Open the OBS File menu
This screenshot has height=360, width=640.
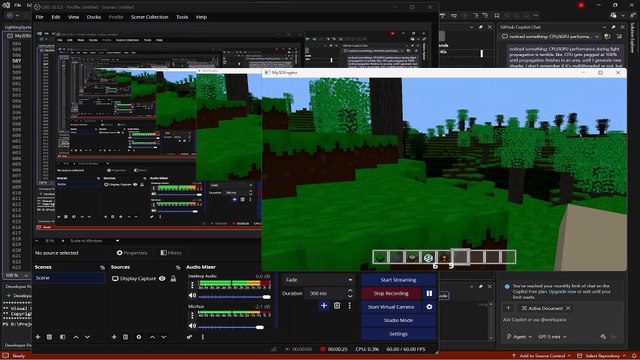[40, 17]
